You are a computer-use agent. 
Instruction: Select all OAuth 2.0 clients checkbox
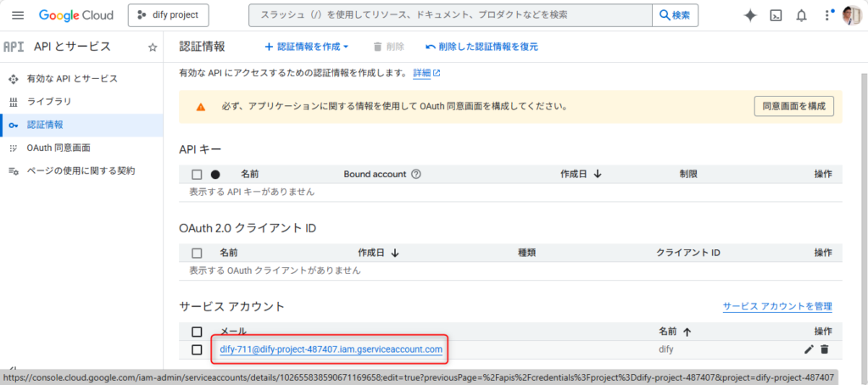(x=197, y=253)
